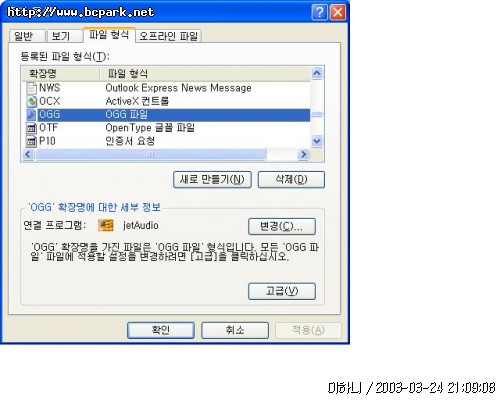
Task: Click the list scroll down arrow
Action: coord(317,141)
